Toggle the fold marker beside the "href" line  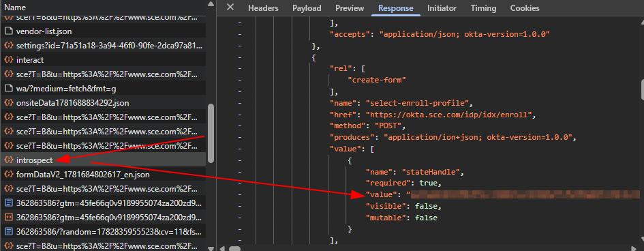(240, 115)
